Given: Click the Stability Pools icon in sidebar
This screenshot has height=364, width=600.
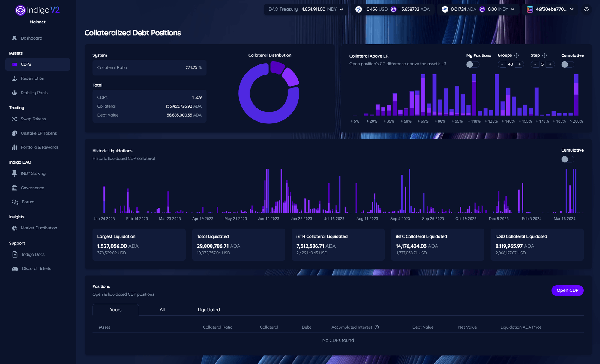Looking at the screenshot, I should tap(15, 93).
